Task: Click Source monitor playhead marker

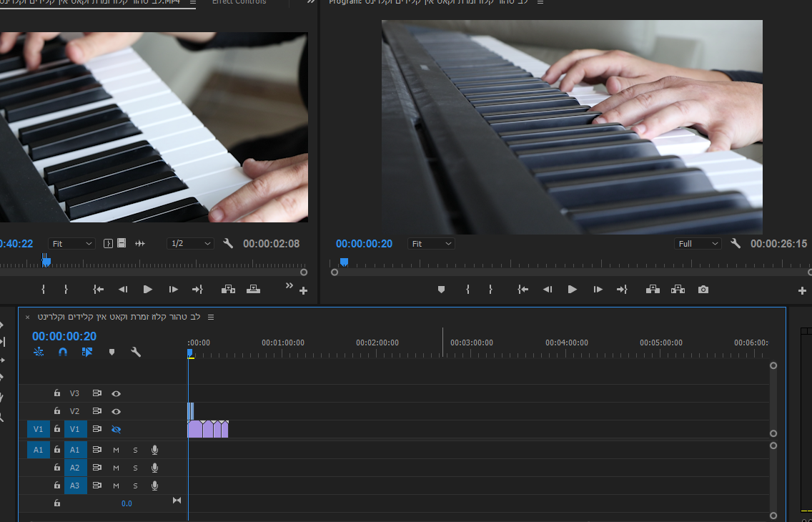Action: 46,260
